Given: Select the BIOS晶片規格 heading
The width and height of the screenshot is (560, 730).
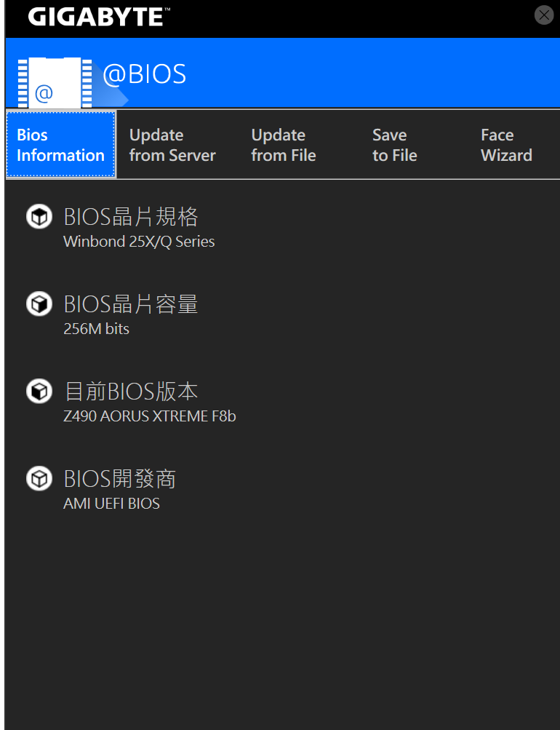Looking at the screenshot, I should (x=131, y=217).
